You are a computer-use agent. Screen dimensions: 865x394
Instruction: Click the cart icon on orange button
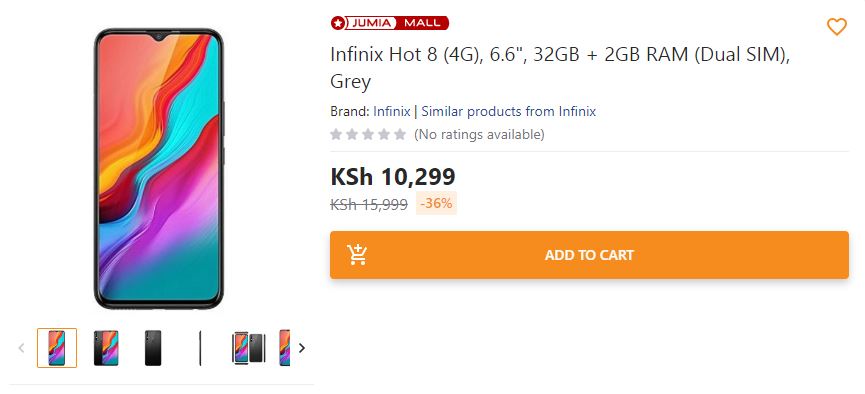[x=357, y=254]
